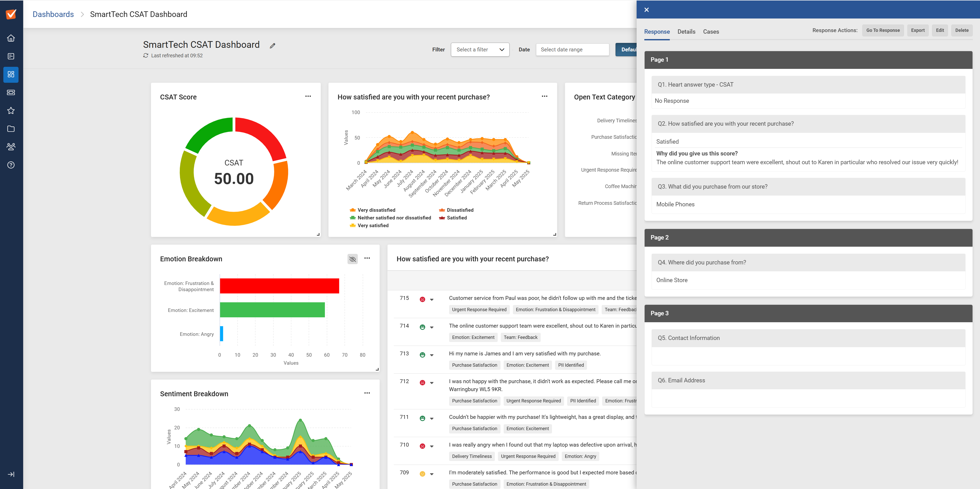
Task: Click PII Identified tag on response 713
Action: point(571,365)
